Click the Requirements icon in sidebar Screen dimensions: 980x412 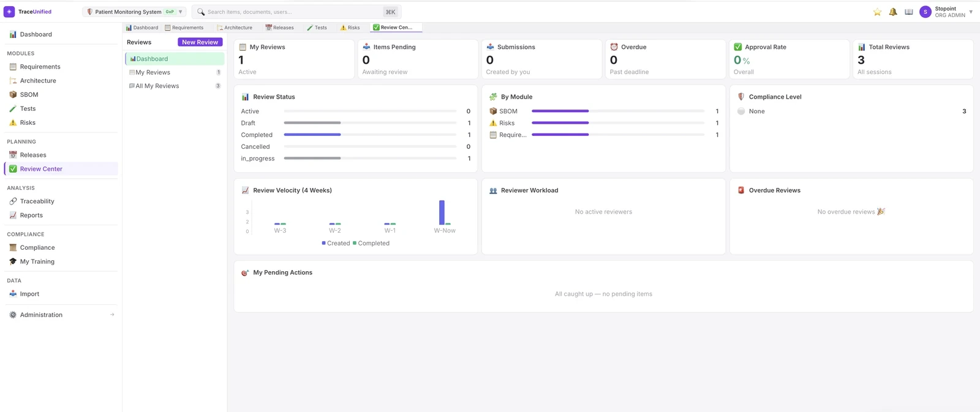pos(13,67)
